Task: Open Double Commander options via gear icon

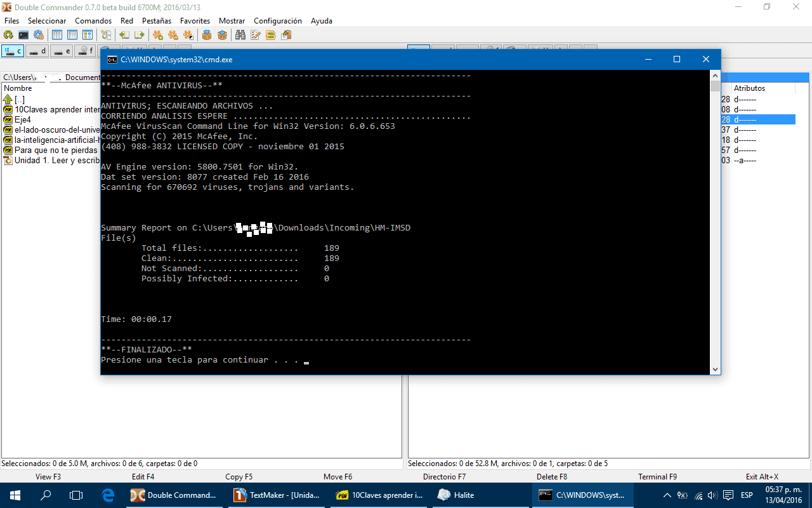Action: (39, 35)
